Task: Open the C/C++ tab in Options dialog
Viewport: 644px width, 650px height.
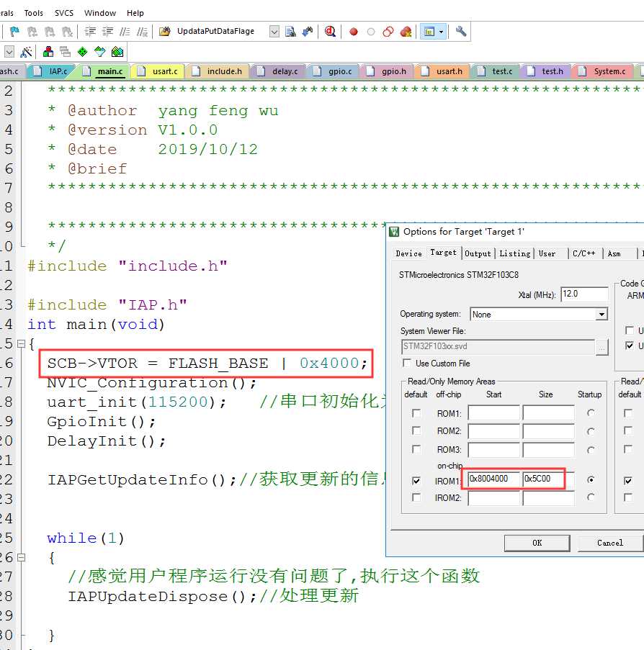Action: coord(583,253)
